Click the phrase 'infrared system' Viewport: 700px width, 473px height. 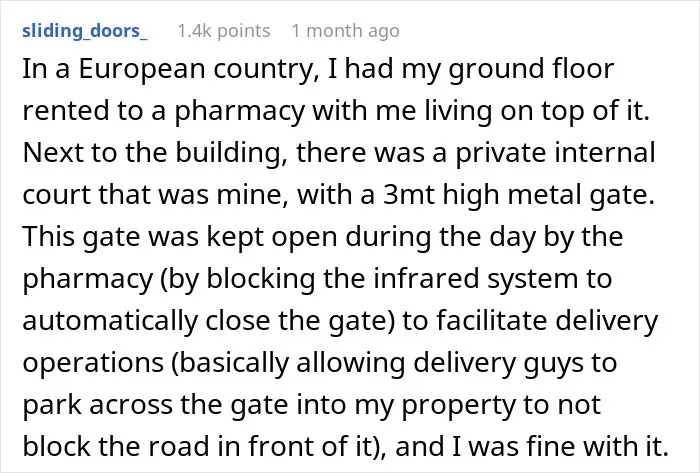pyautogui.click(x=474, y=279)
